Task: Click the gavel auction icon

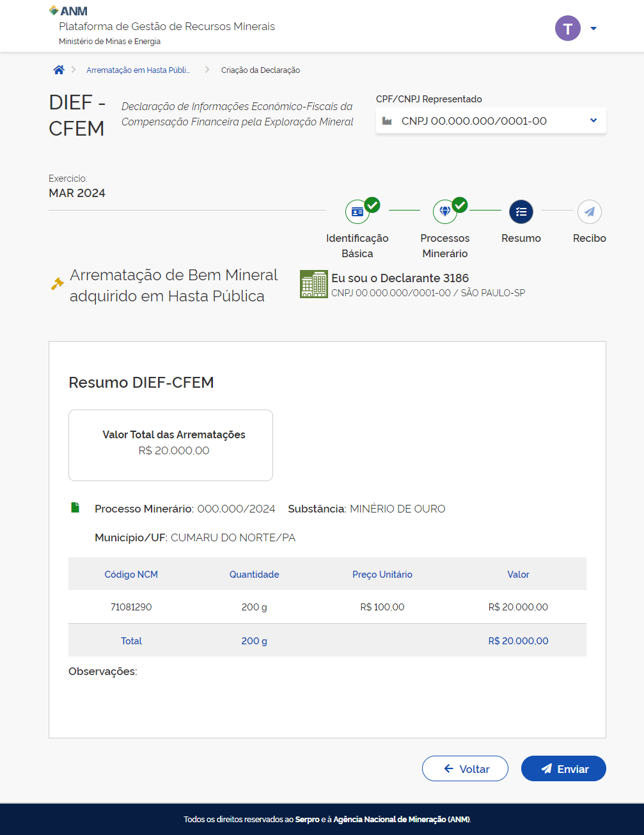Action: (58, 283)
